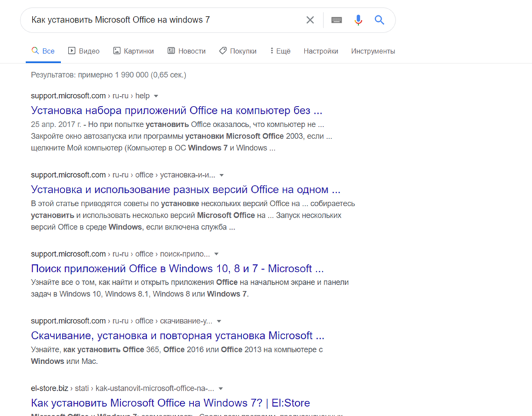Submit search with magnifier icon
Screen dimensions: 532x416
pos(379,20)
